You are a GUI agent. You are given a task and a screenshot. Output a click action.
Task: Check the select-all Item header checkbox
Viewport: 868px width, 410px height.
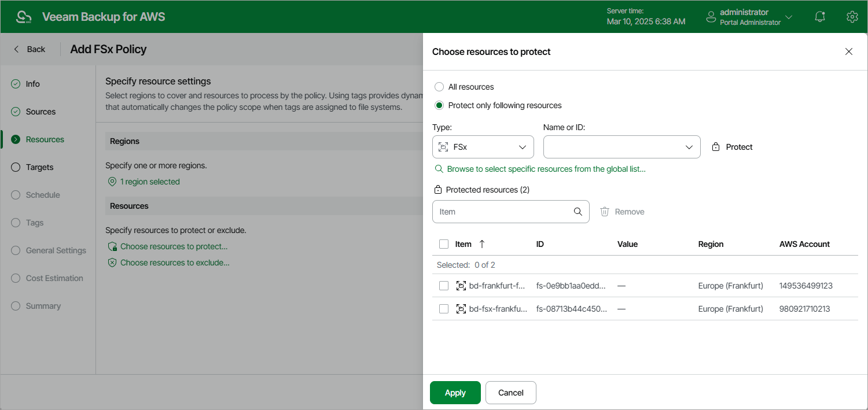[444, 244]
